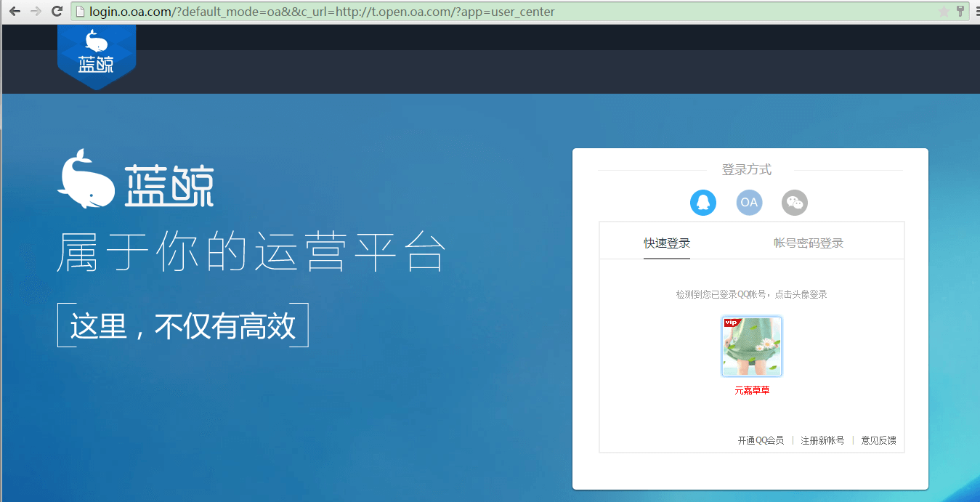Open 注册新帐号 link
This screenshot has height=502, width=980.
coord(822,440)
